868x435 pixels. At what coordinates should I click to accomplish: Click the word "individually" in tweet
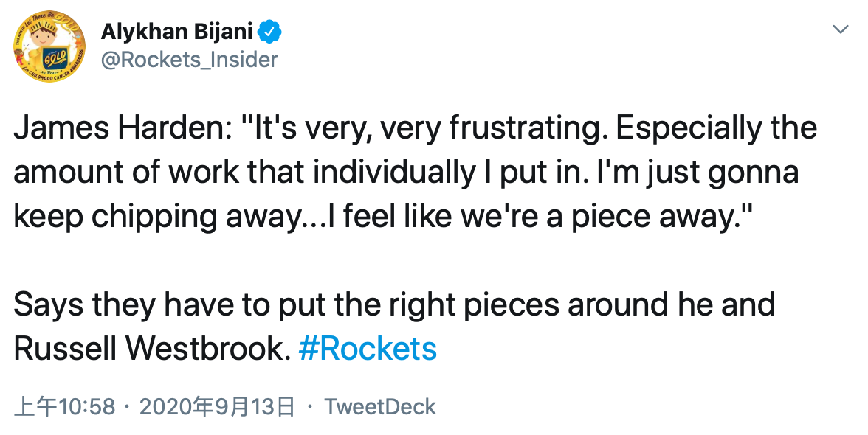coord(393,173)
